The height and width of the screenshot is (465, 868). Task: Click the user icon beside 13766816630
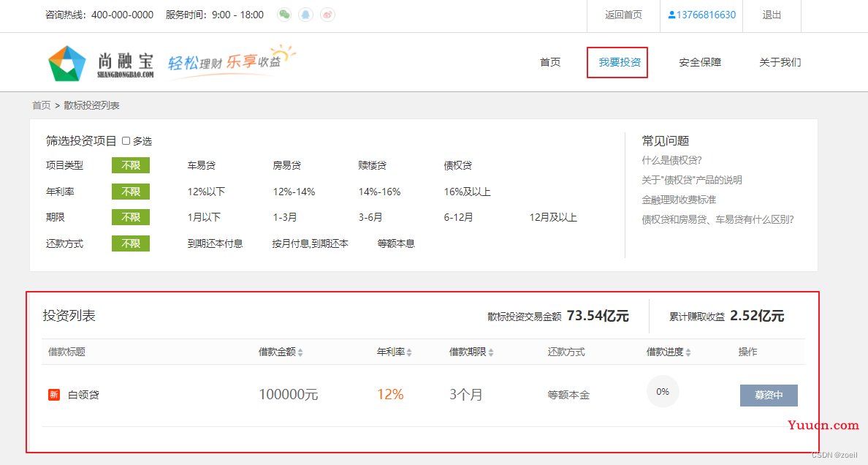[671, 15]
